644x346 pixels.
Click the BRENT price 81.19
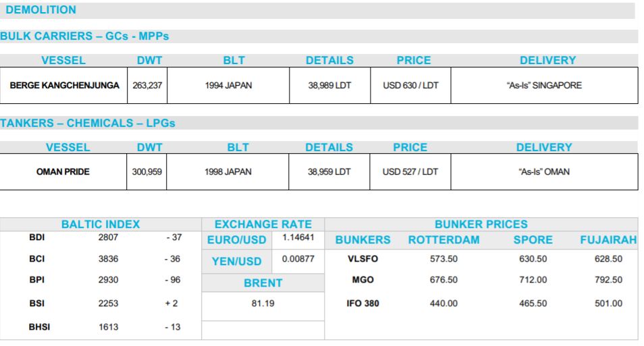[x=263, y=304]
